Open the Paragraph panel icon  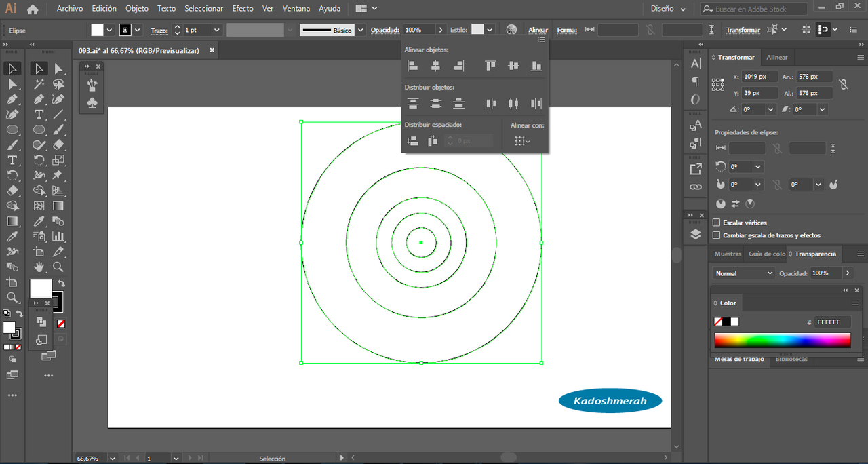(696, 81)
